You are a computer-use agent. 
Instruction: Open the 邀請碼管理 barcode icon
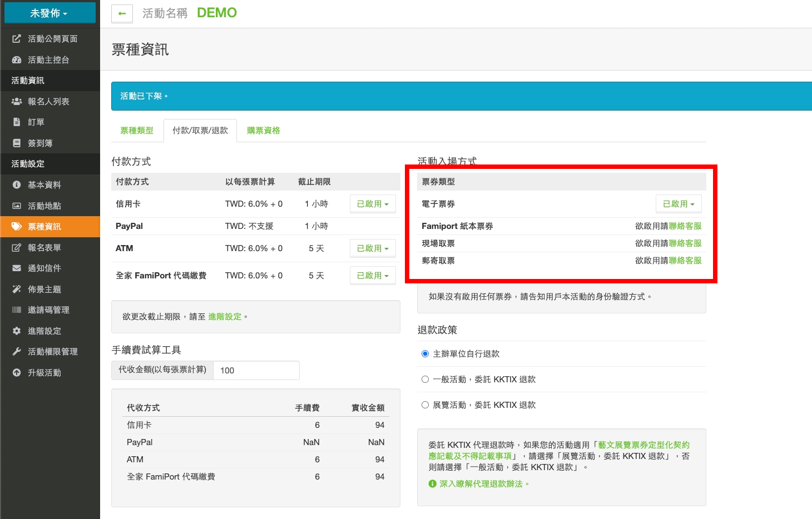[17, 310]
